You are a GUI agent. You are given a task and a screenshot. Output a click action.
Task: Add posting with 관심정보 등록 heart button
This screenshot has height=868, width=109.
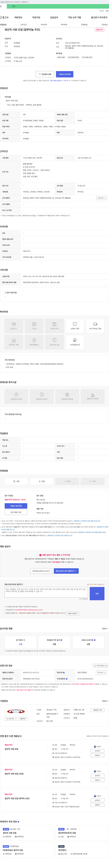[45, 74]
